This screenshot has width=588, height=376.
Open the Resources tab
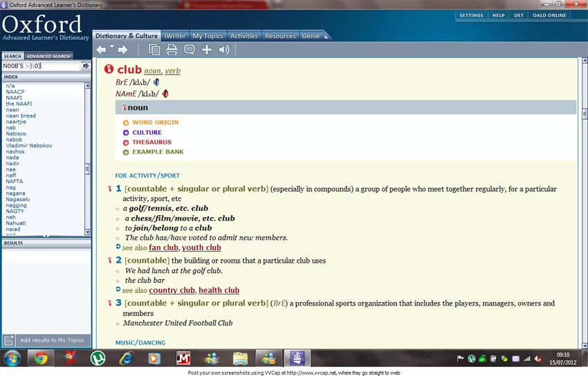click(280, 36)
